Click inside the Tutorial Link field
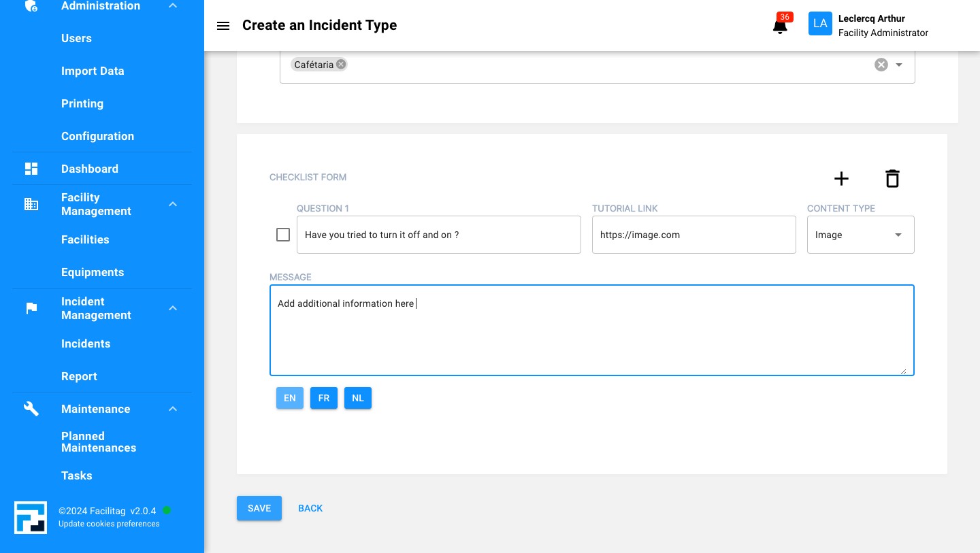This screenshot has width=980, height=553. point(693,235)
